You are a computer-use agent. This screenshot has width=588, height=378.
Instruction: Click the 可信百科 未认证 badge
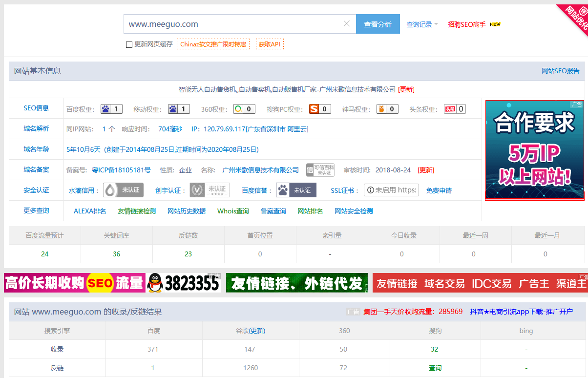(x=320, y=170)
